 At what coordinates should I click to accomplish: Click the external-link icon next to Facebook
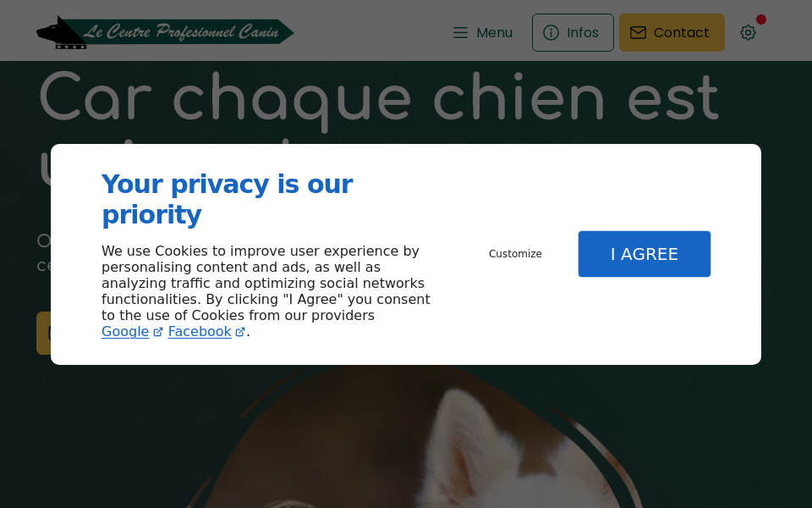(x=239, y=332)
